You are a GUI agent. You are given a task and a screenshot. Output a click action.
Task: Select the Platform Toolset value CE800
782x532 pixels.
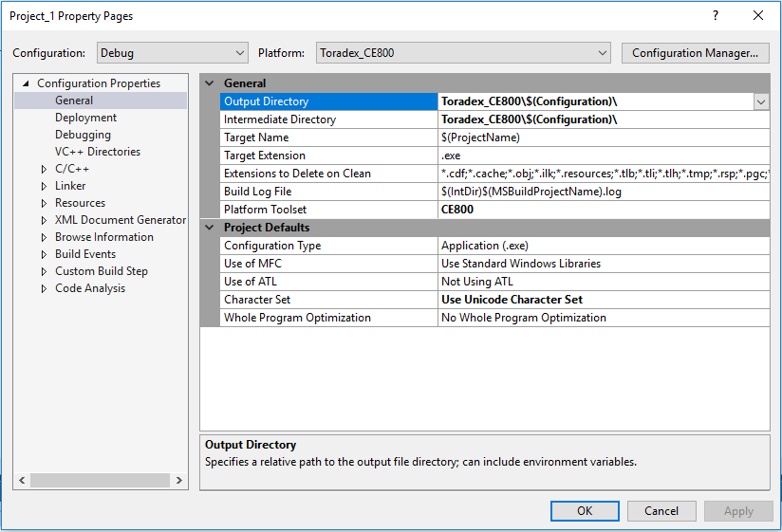(457, 210)
